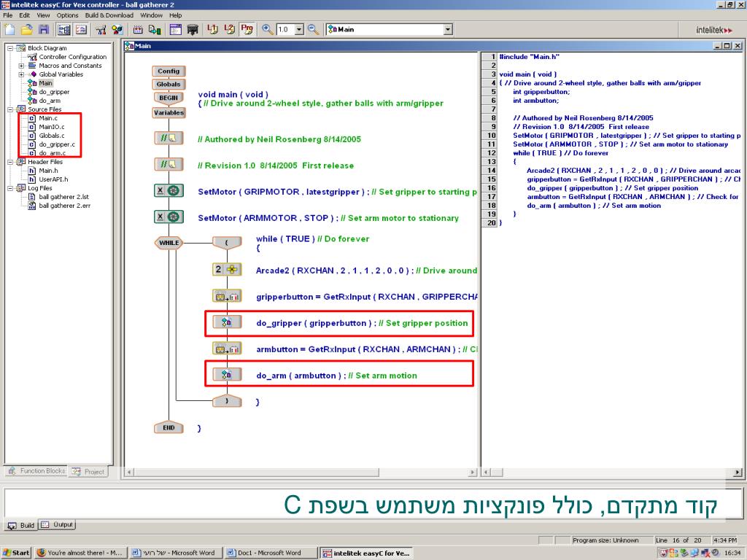Screen dimensions: 747x560
Task: Click the zoom in magnifier icon
Action: (268, 29)
